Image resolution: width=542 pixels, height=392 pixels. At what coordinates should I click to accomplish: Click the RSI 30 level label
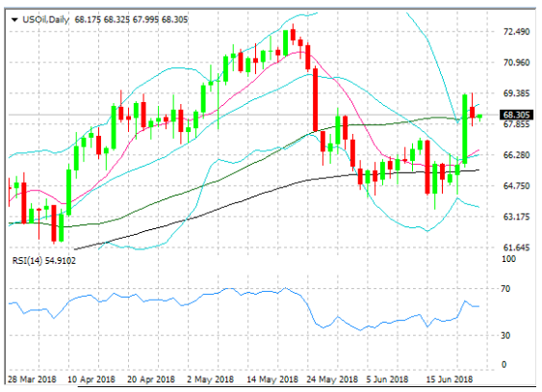point(505,335)
